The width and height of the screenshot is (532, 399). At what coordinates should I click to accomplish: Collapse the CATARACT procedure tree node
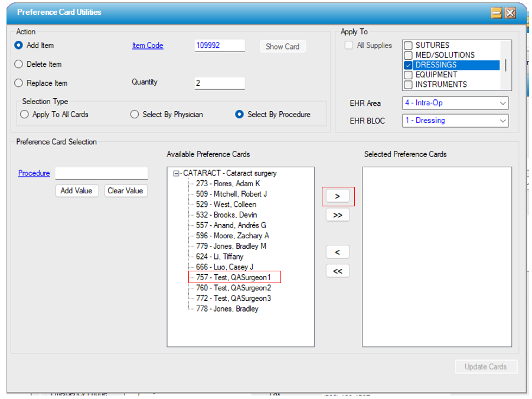[176, 174]
